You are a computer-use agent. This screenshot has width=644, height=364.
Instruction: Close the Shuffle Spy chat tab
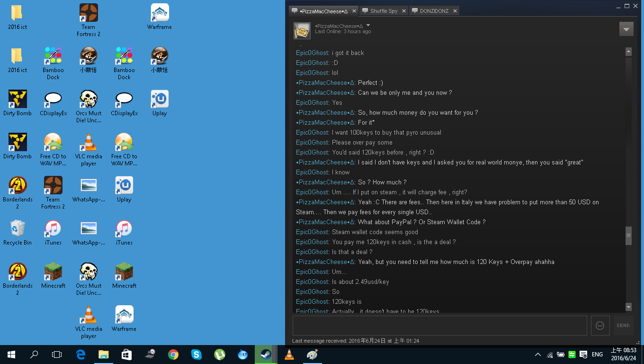coord(404,11)
